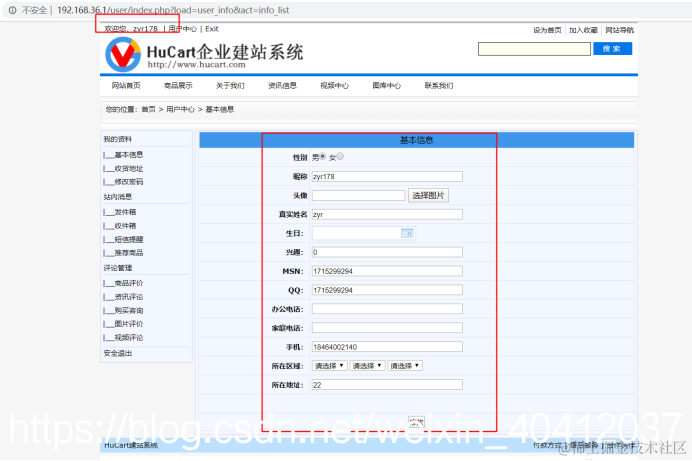Open the birthday calendar picker icon
Image resolution: width=692 pixels, height=461 pixels.
(407, 233)
